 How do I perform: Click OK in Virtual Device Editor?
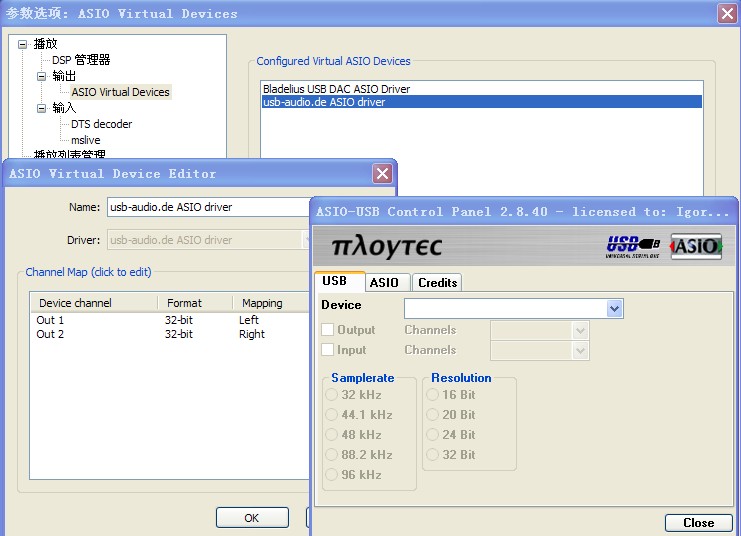pos(252,518)
